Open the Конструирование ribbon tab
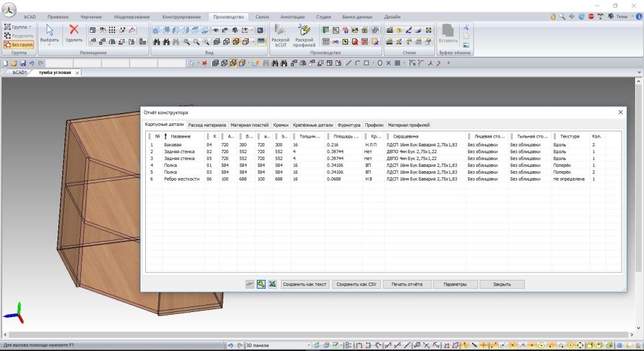Screen dimensions: 644x351 coord(182,17)
